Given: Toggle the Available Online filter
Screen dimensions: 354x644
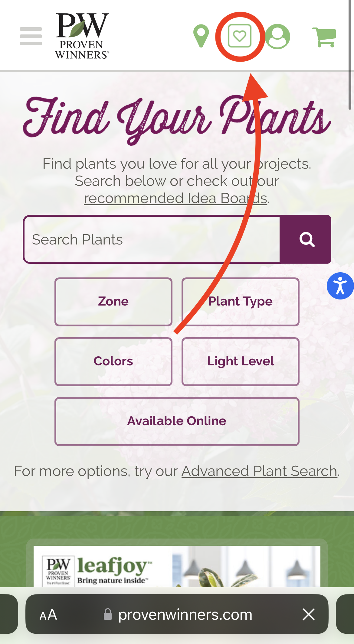Looking at the screenshot, I should pos(177,421).
